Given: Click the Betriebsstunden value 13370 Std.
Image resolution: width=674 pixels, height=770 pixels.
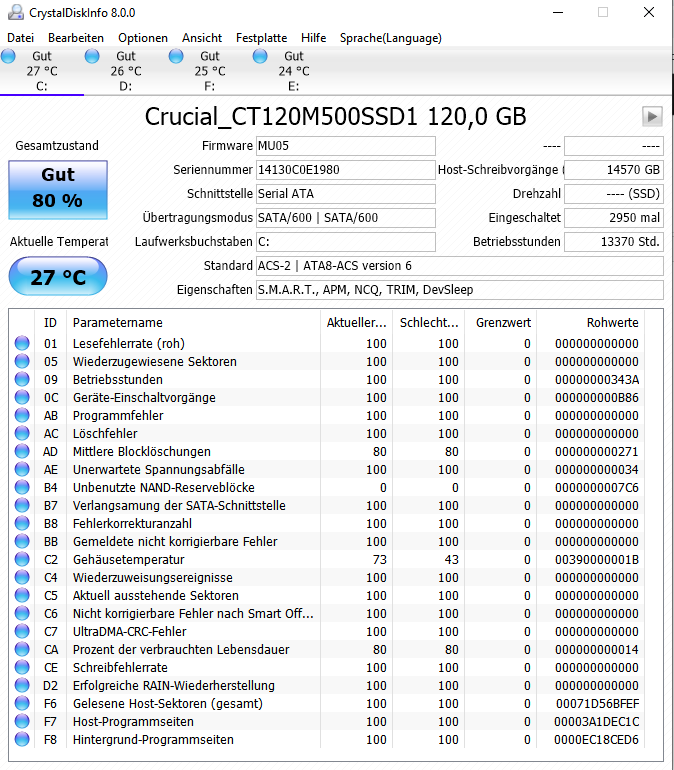Looking at the screenshot, I should pos(614,242).
